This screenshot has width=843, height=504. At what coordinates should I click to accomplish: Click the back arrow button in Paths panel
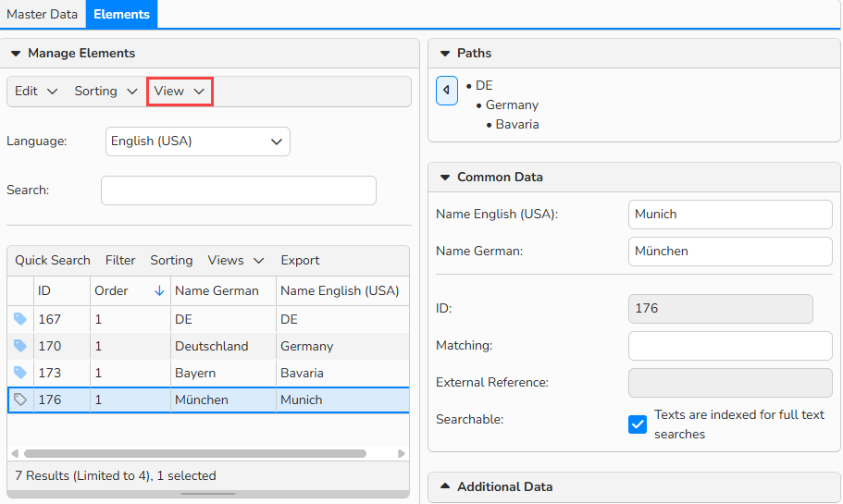tap(447, 91)
